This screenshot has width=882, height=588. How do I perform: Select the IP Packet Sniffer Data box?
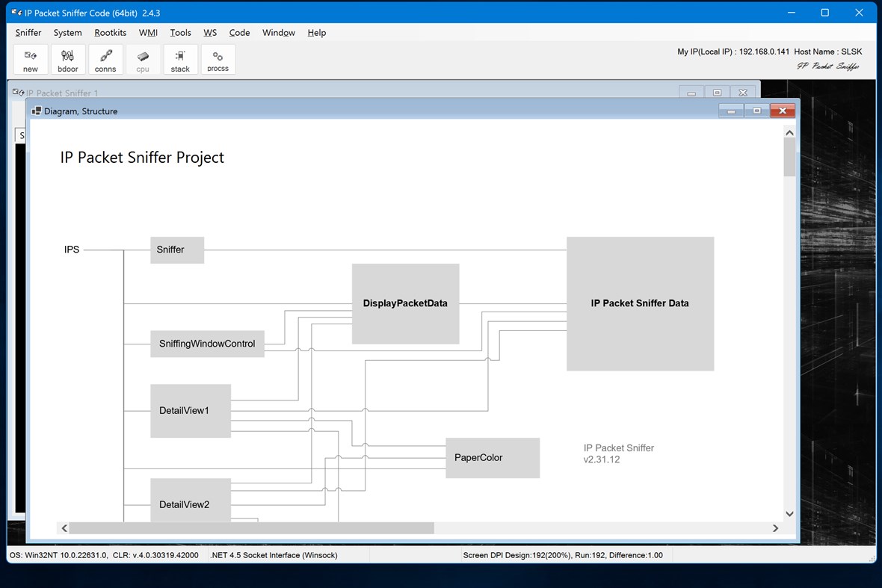640,303
